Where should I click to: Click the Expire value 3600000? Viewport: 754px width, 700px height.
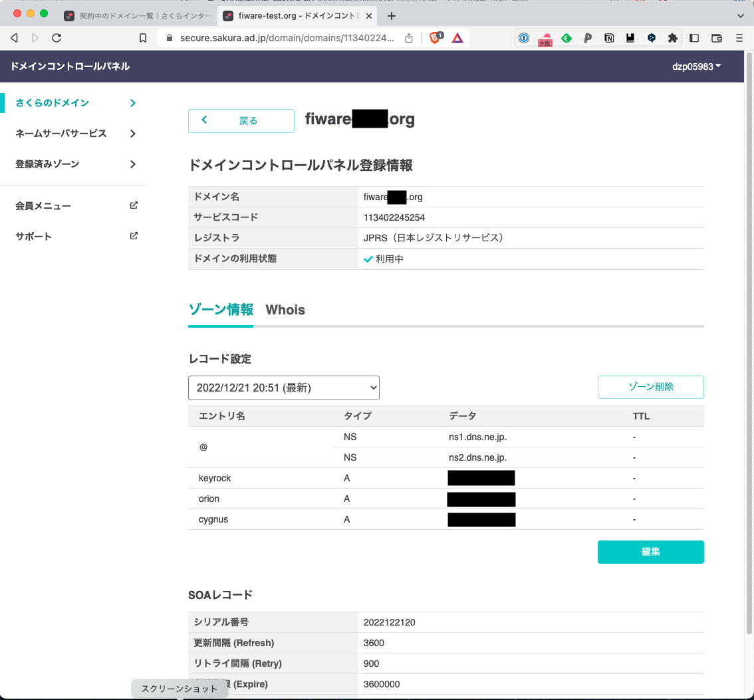(x=382, y=684)
